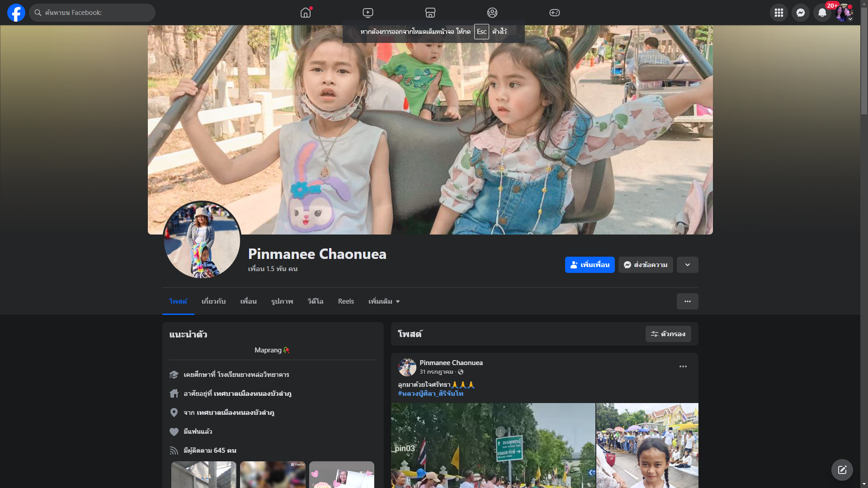The width and height of the screenshot is (868, 488).
Task: Click the เพิ่มเพื่อน add friend button
Action: pyautogui.click(x=590, y=265)
